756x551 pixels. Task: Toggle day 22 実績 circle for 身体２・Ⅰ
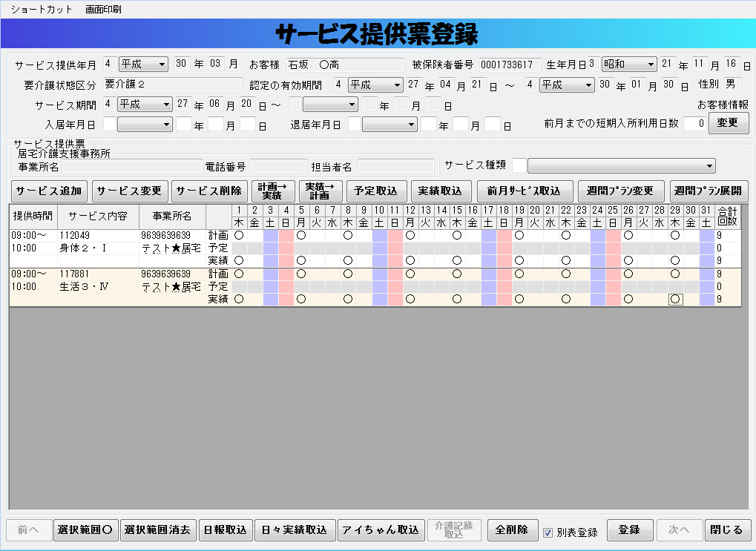point(566,261)
